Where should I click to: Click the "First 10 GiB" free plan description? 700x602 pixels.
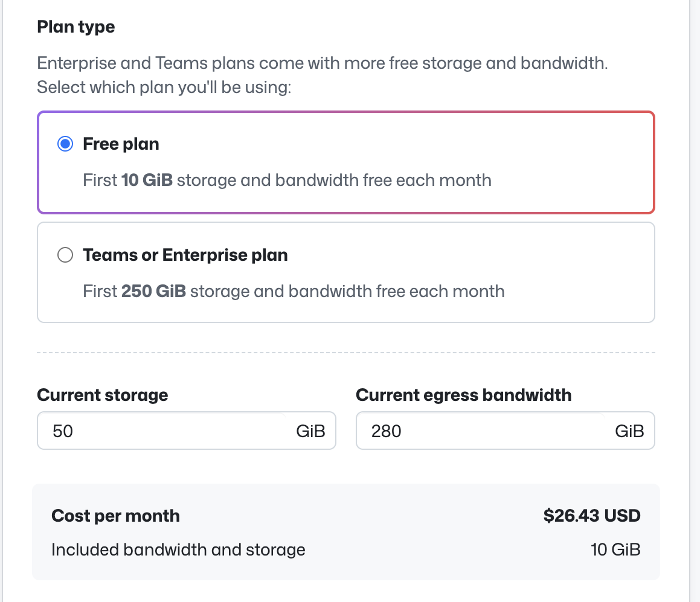287,180
